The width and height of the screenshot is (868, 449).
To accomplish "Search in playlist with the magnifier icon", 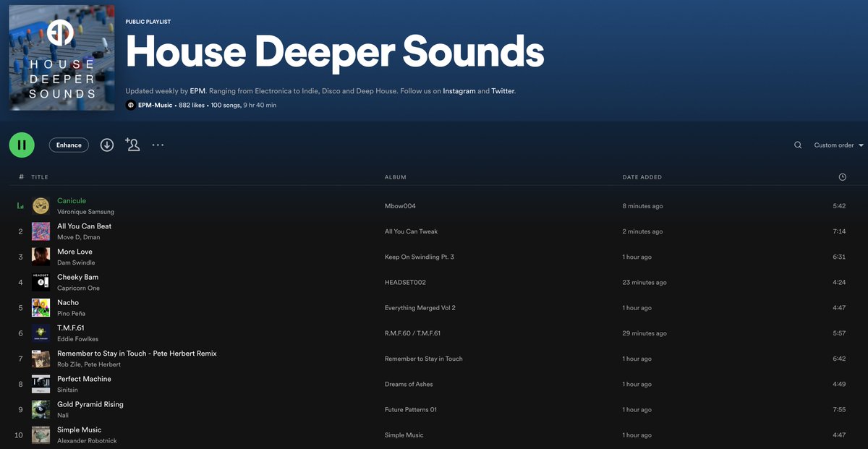I will 798,145.
